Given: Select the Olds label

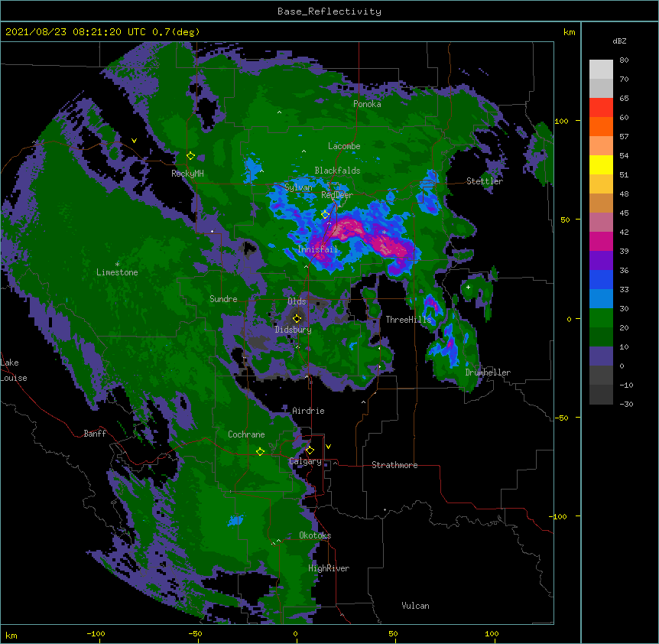Looking at the screenshot, I should 297,301.
